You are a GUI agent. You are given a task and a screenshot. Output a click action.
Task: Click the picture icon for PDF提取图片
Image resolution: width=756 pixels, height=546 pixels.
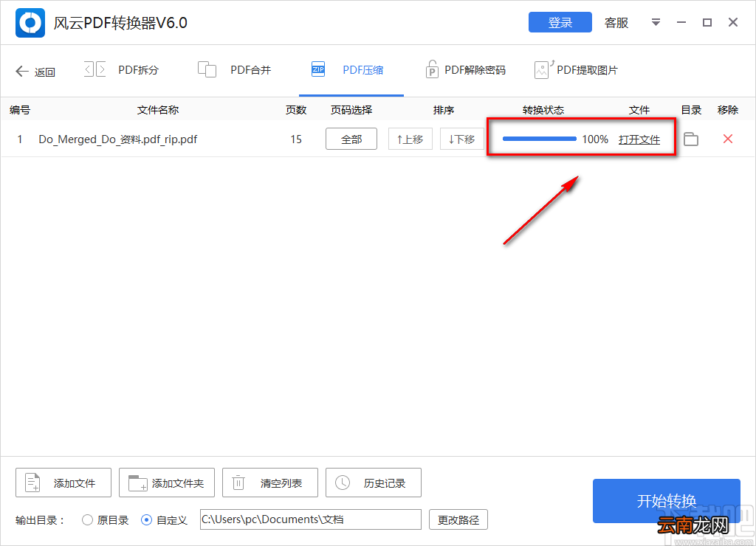(x=543, y=69)
